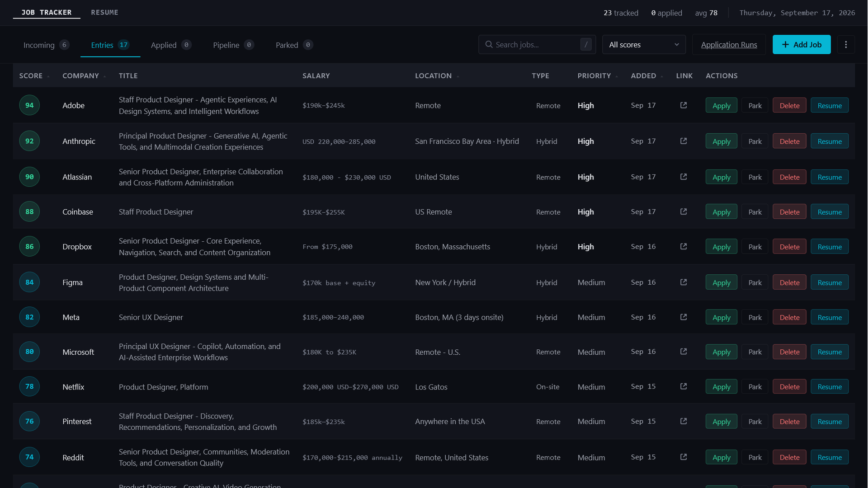This screenshot has height=488, width=868.
Task: Click the search magnifier icon
Action: click(489, 44)
